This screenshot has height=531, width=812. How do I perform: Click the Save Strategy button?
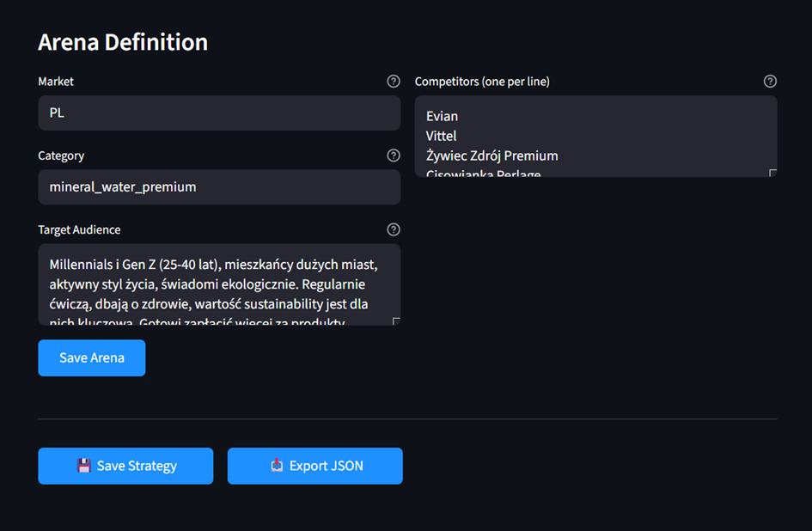click(125, 466)
